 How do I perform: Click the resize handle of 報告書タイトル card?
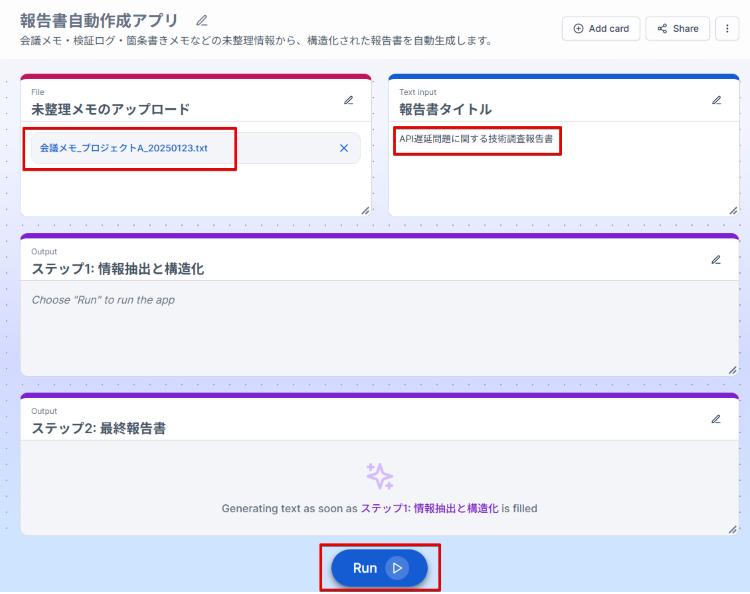point(733,210)
